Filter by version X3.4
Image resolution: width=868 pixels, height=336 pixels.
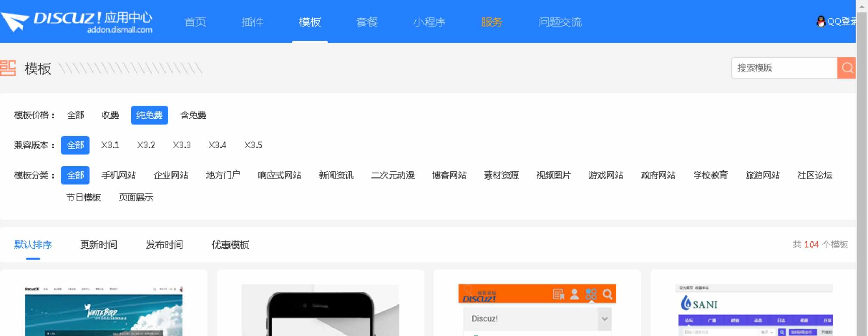pyautogui.click(x=217, y=145)
